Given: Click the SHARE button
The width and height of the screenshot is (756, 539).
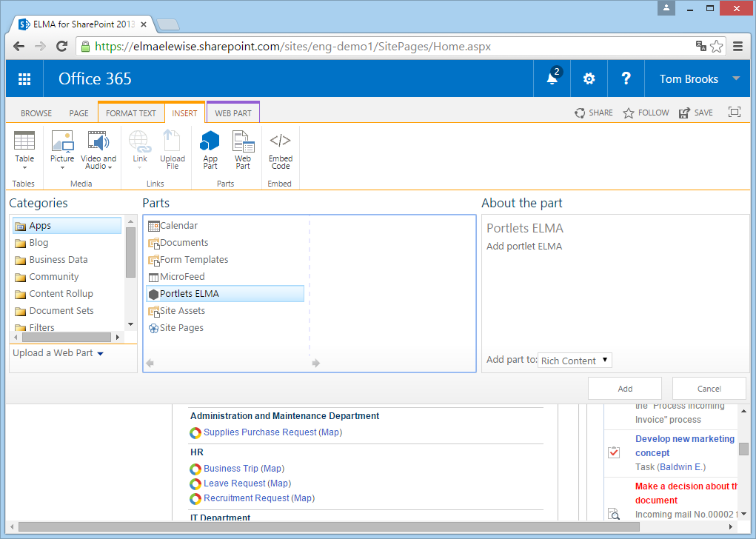Looking at the screenshot, I should (x=594, y=113).
